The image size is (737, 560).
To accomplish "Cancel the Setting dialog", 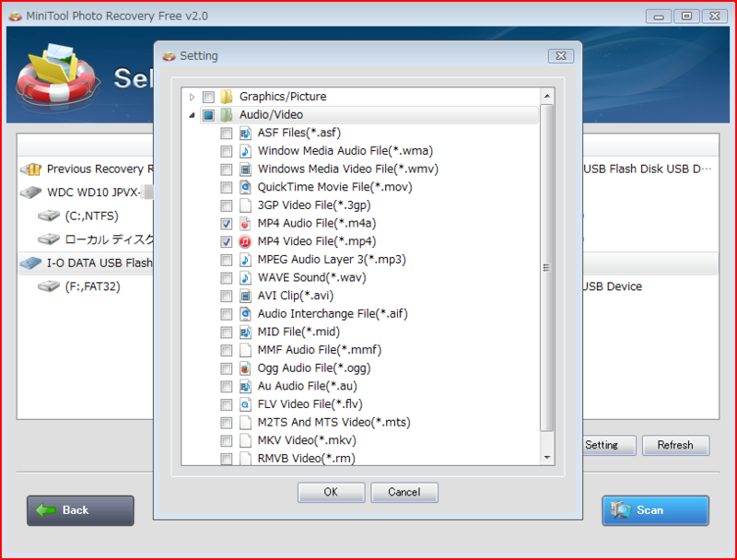I will 404,492.
